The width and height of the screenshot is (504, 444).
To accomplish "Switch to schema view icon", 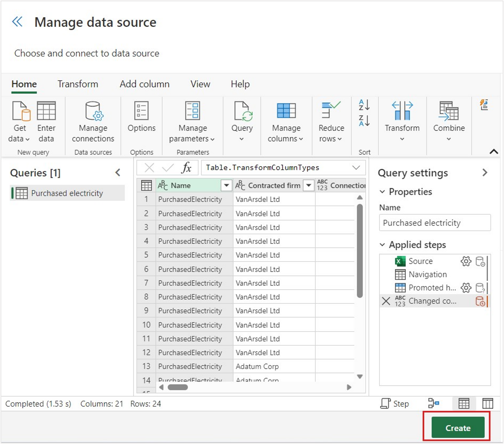I will (487, 403).
